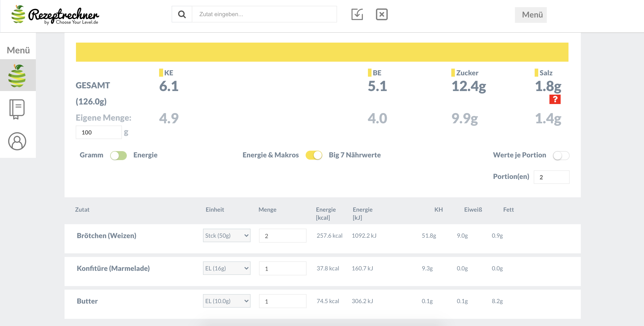Click the Menü label in sidebar
644x326 pixels.
point(18,50)
